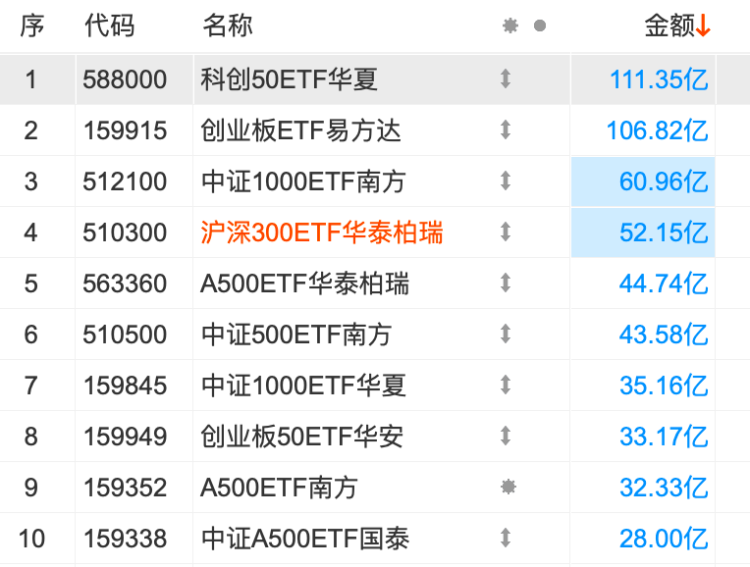Click code 159845
The image size is (750, 567).
[x=125, y=386]
